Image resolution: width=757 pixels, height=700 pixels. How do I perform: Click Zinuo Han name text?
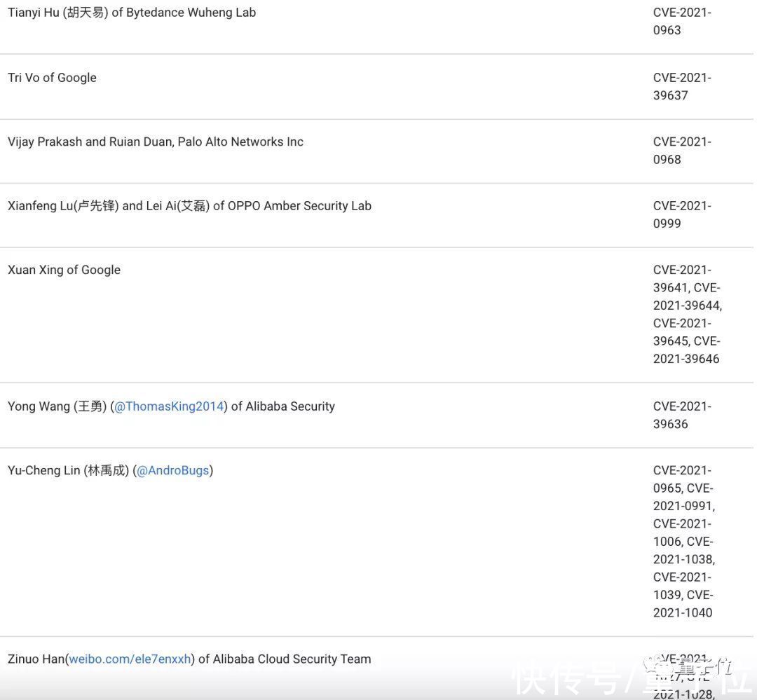(x=36, y=659)
